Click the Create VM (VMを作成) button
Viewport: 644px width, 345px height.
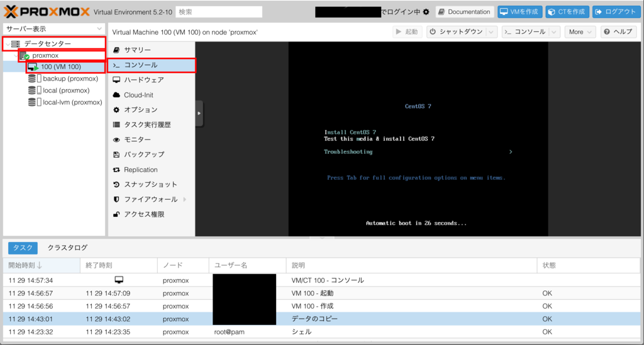click(x=519, y=12)
